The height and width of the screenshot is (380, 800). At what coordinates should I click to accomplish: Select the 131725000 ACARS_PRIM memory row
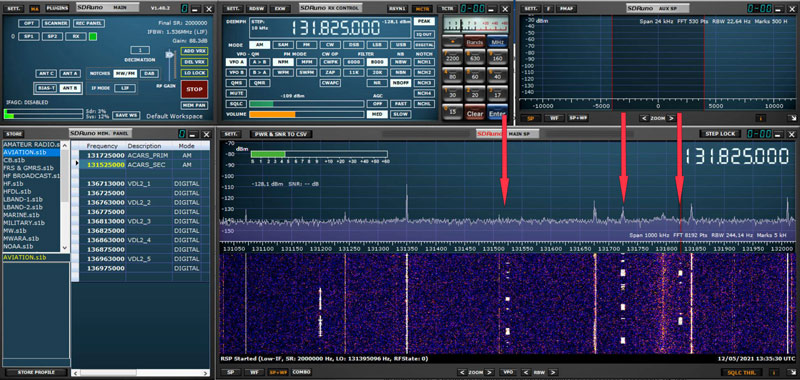point(140,155)
